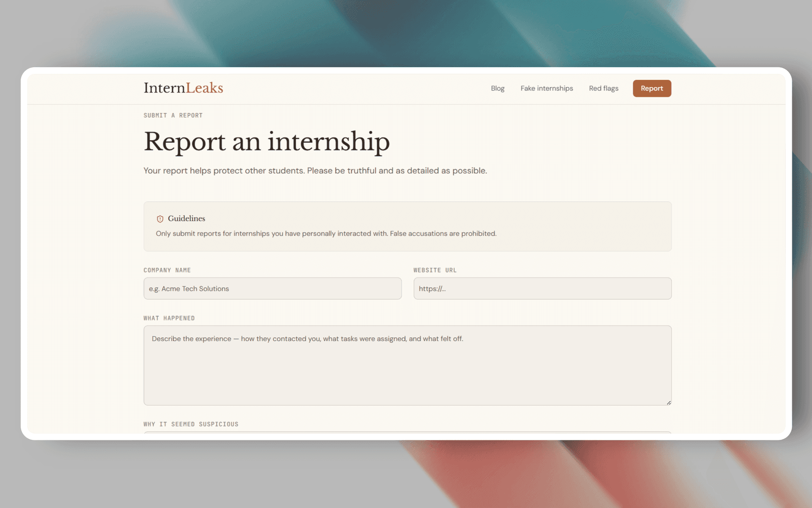Click the 'SUBMIT A REPORT' label

click(173, 115)
